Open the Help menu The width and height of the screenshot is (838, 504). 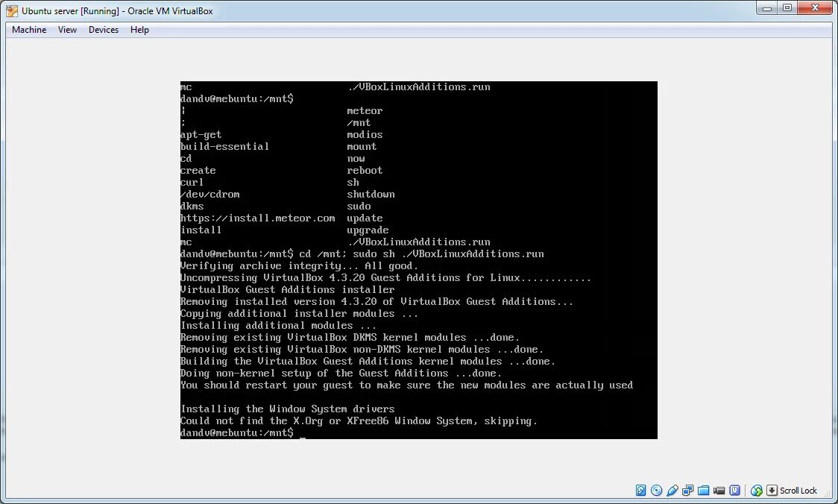click(x=139, y=30)
